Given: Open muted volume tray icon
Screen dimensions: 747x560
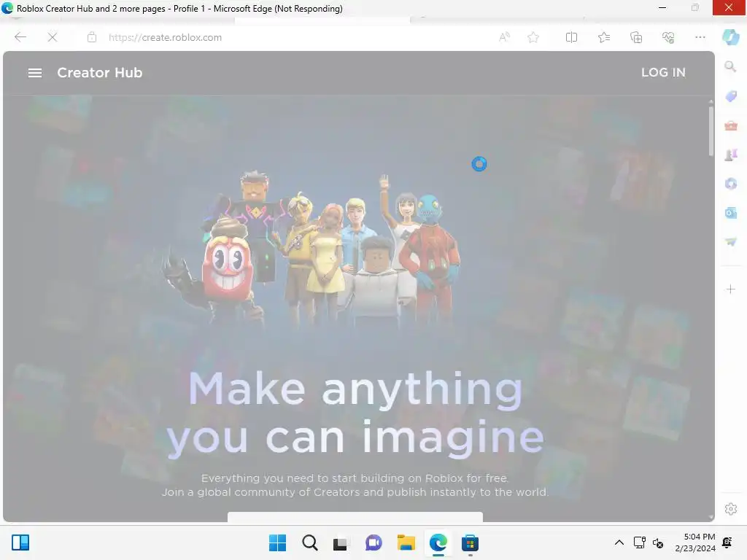Looking at the screenshot, I should pos(658,542).
